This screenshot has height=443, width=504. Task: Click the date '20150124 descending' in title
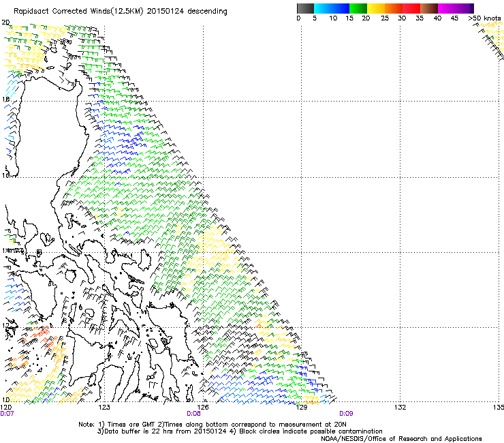(x=187, y=12)
